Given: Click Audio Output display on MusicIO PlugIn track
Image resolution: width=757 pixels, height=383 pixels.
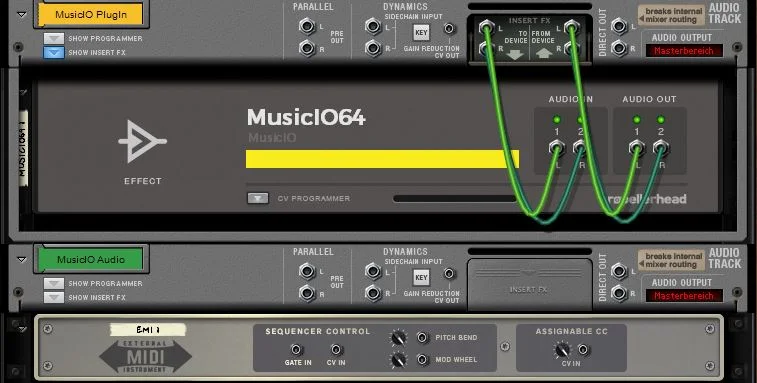Looking at the screenshot, I should point(684,51).
